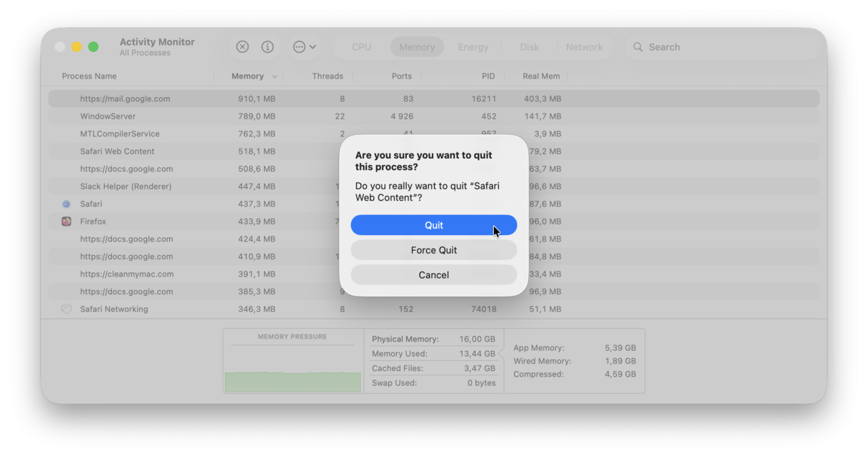Click the stop process (X) icon
The image size is (868, 458).
point(242,46)
